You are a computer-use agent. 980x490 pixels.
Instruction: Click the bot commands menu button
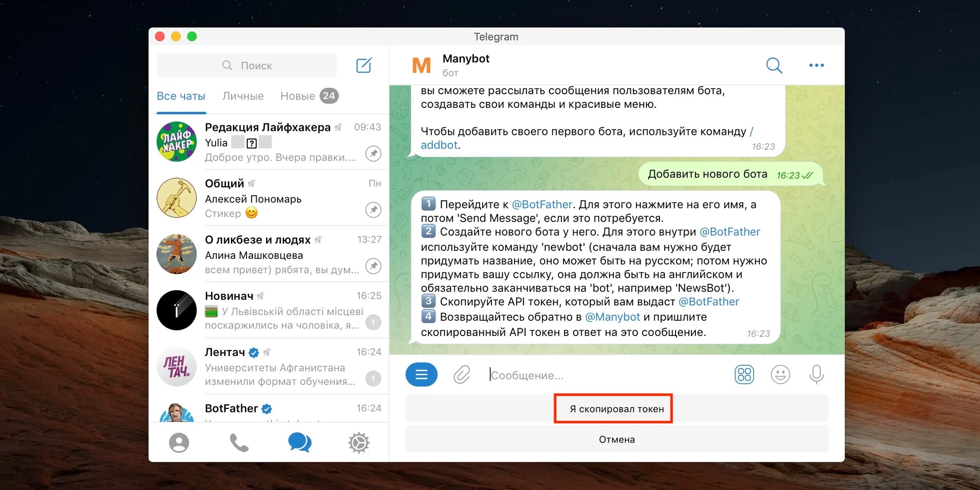(421, 375)
